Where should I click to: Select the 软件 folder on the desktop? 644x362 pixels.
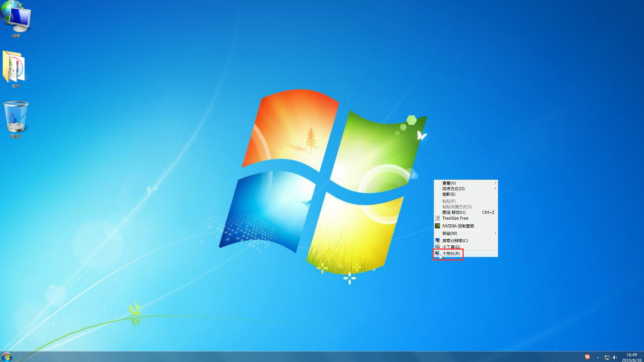point(15,69)
